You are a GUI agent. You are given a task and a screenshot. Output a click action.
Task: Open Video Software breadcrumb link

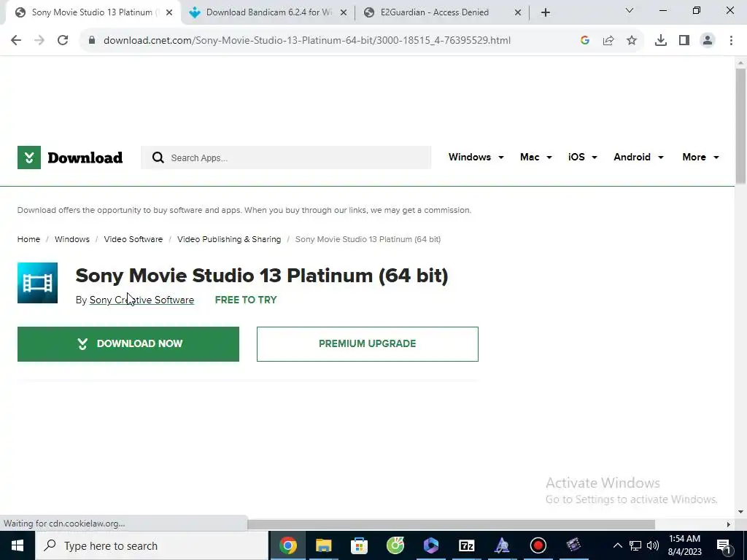click(133, 239)
